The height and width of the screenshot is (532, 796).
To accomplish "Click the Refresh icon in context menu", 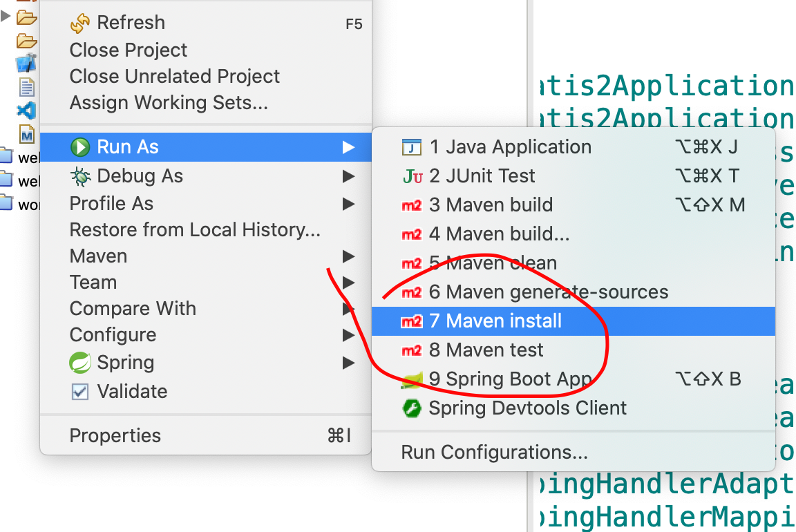I will [80, 23].
